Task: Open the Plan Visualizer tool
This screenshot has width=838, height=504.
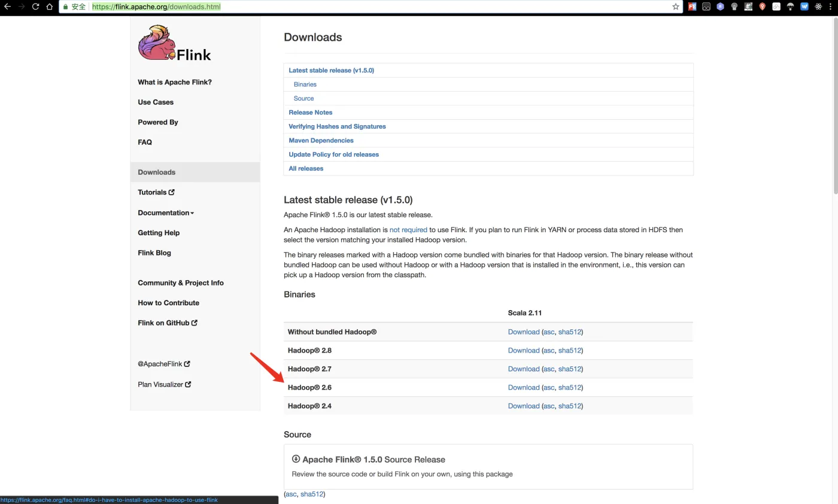Action: click(165, 384)
